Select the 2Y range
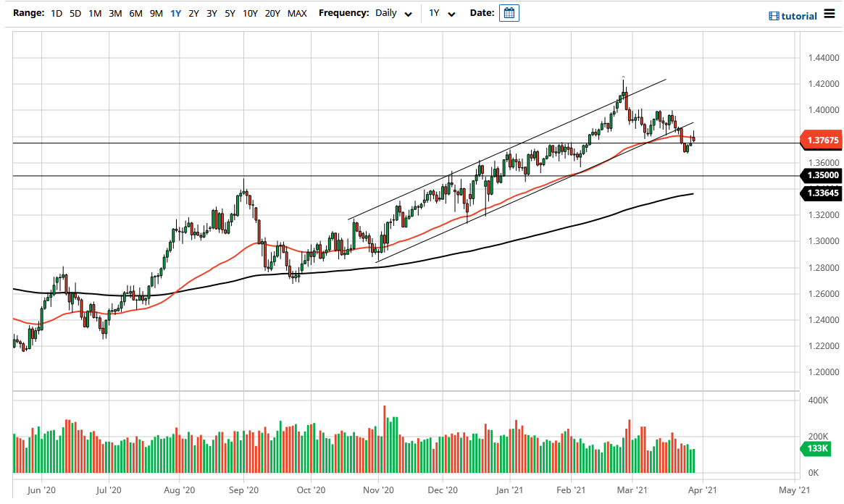Viewport: 844px width, 504px height. (x=193, y=13)
